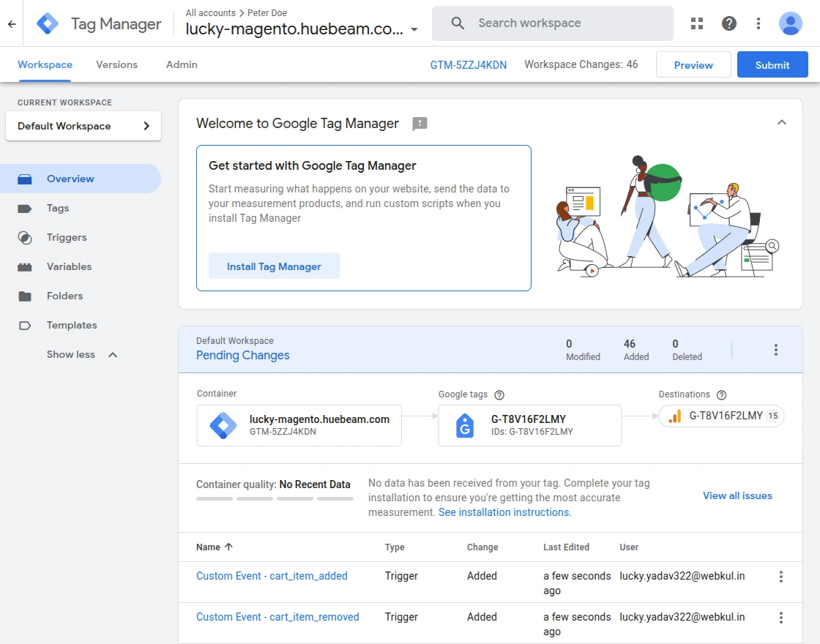The width and height of the screenshot is (820, 644).
Task: Click the lucky-magento.huebeam.com container card
Action: tap(299, 425)
